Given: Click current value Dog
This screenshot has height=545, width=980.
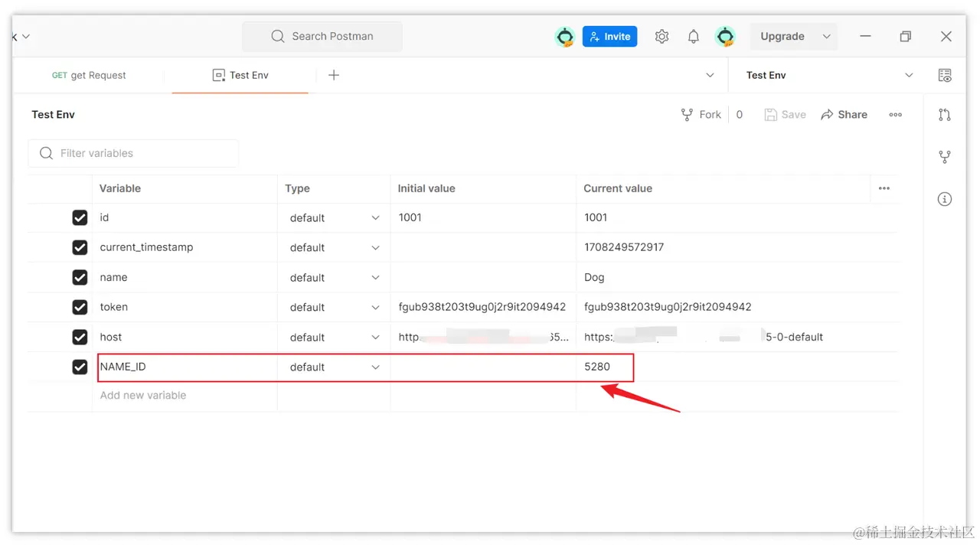Looking at the screenshot, I should tap(594, 277).
